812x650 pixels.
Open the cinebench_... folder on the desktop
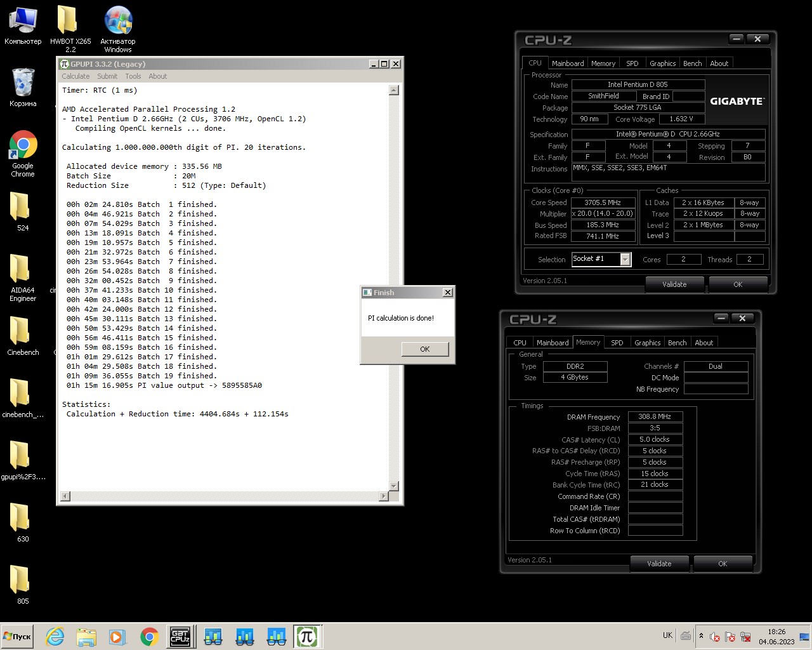coord(23,397)
